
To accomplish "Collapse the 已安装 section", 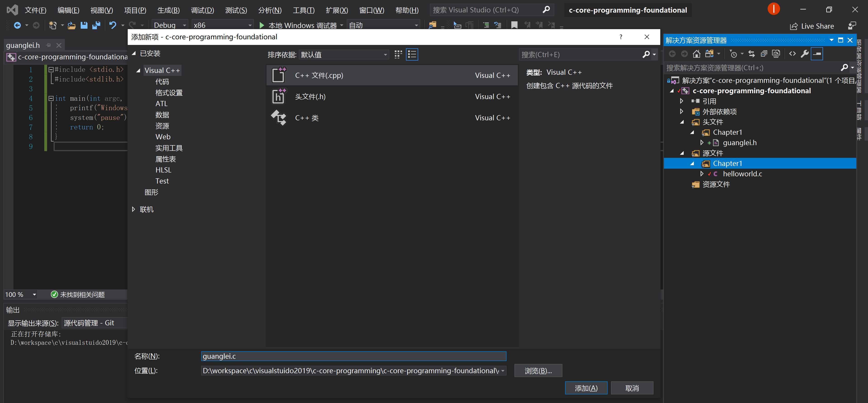I will tap(133, 54).
